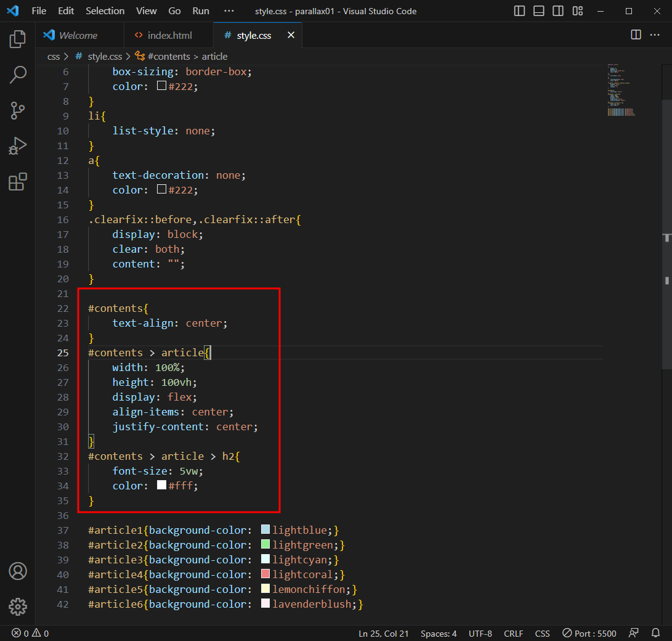Viewport: 672px width, 641px height.
Task: Open the Accounts menu icon
Action: coord(18,571)
